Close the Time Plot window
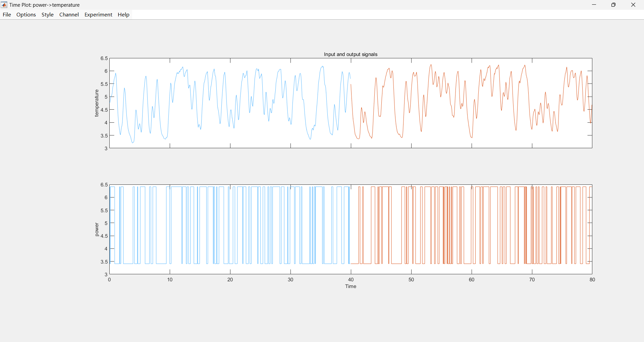The image size is (644, 342). click(633, 5)
